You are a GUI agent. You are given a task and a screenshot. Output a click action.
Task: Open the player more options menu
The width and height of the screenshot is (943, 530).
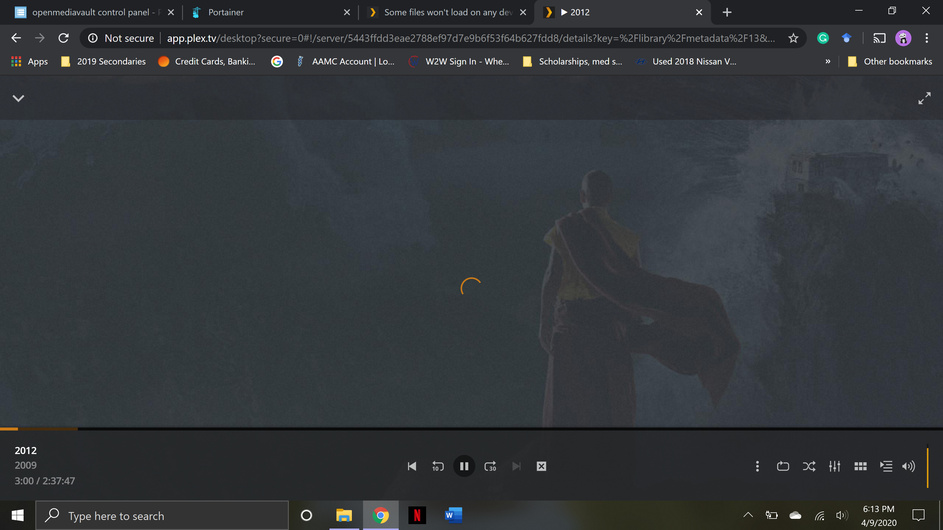pyautogui.click(x=757, y=466)
